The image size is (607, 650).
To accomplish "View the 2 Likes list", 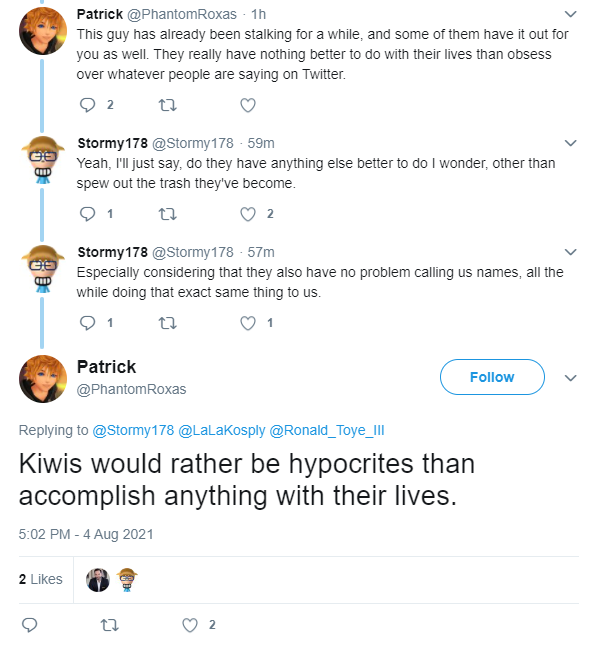I will (x=41, y=579).
